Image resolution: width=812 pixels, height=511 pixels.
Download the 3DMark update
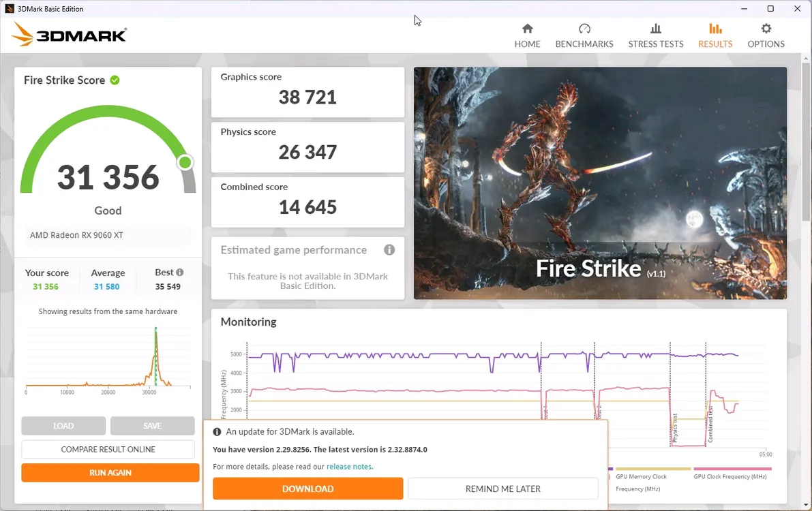click(x=307, y=489)
